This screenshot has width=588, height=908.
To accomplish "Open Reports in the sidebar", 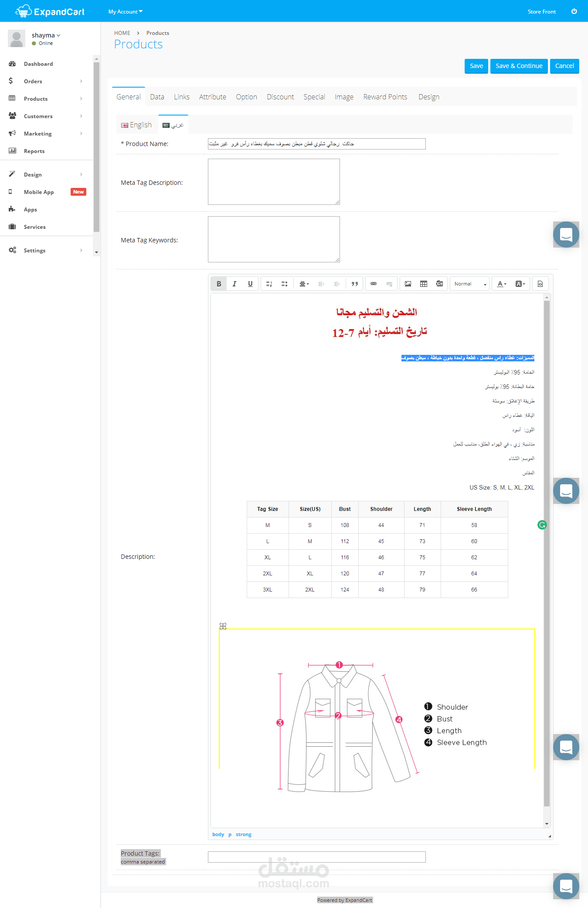I will tap(34, 151).
